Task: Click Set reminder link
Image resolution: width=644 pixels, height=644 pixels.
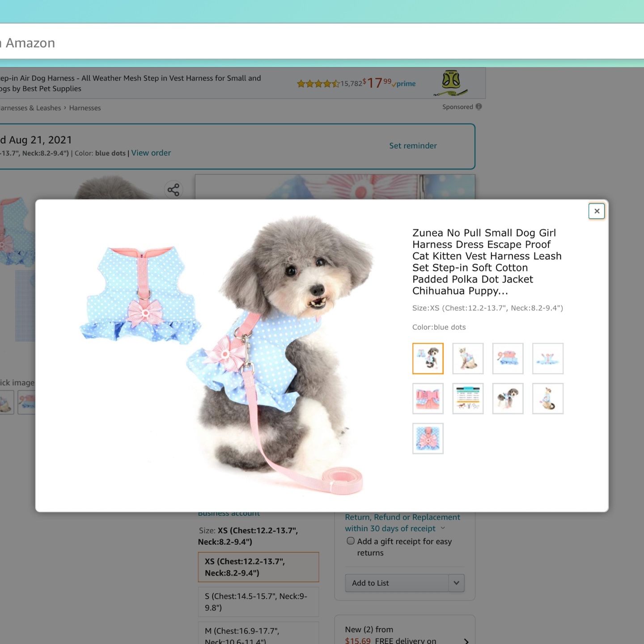Action: point(413,145)
